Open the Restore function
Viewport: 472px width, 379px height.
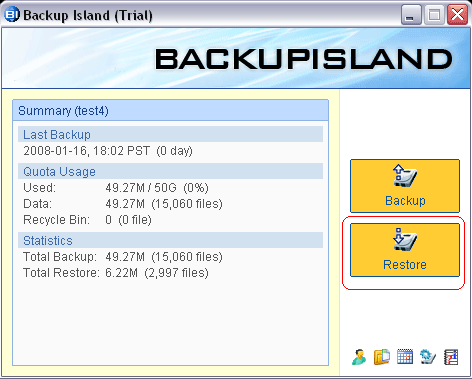(x=405, y=250)
